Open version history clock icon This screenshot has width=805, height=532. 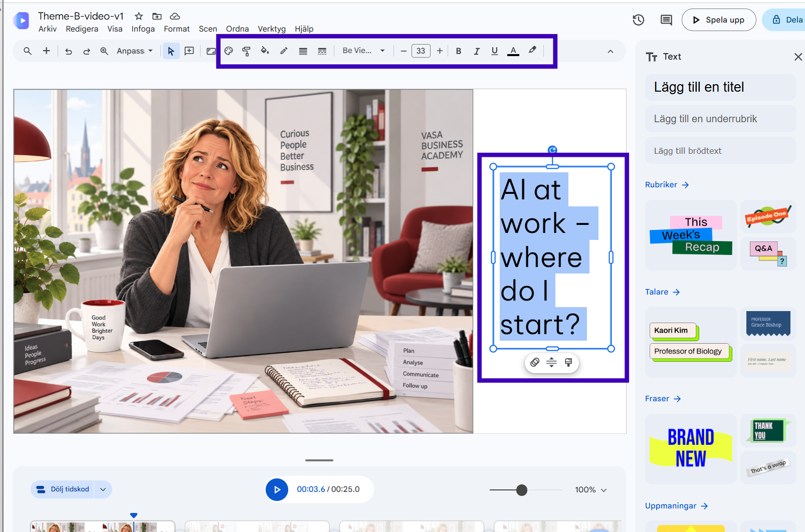638,20
